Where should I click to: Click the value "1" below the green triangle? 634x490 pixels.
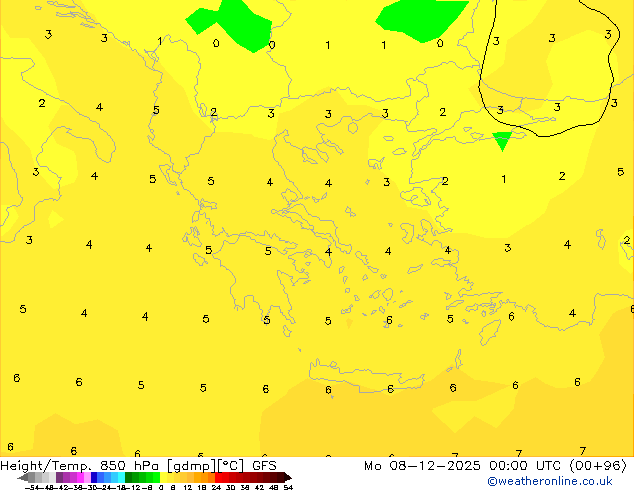tap(503, 179)
